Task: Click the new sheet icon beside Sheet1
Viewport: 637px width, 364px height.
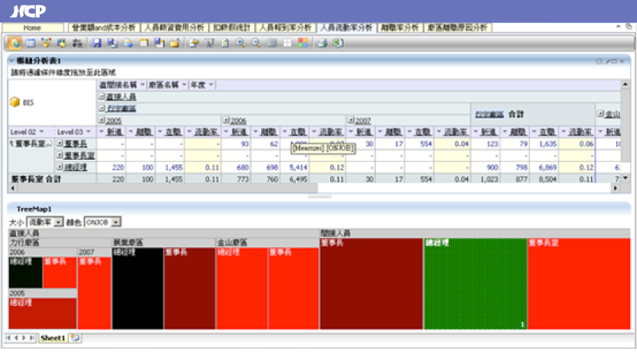Action: click(74, 337)
